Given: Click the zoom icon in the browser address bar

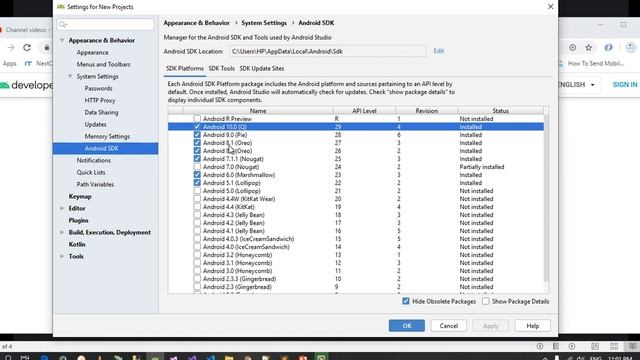Looking at the screenshot, I should pos(573,48).
